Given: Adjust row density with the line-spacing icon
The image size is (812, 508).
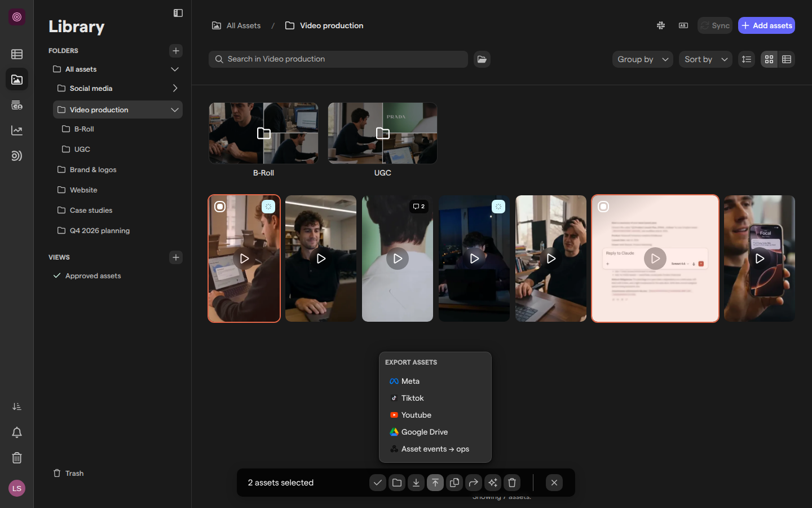Looking at the screenshot, I should tap(747, 59).
